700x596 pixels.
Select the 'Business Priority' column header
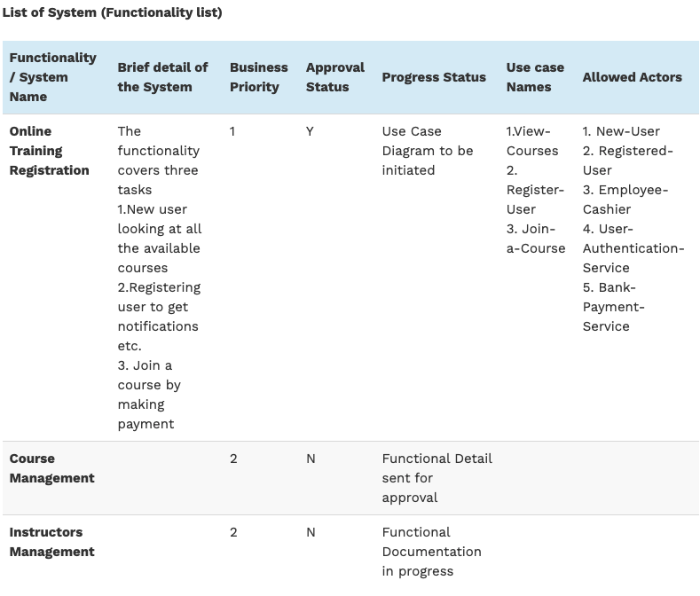point(258,77)
